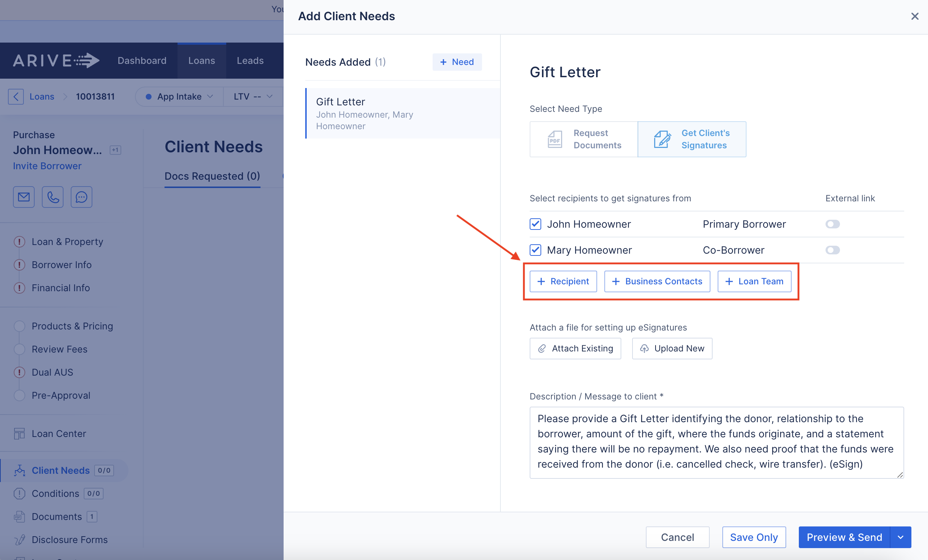Open the Preview & Send dropdown arrow
Screen dimensions: 928x560
[901, 537]
